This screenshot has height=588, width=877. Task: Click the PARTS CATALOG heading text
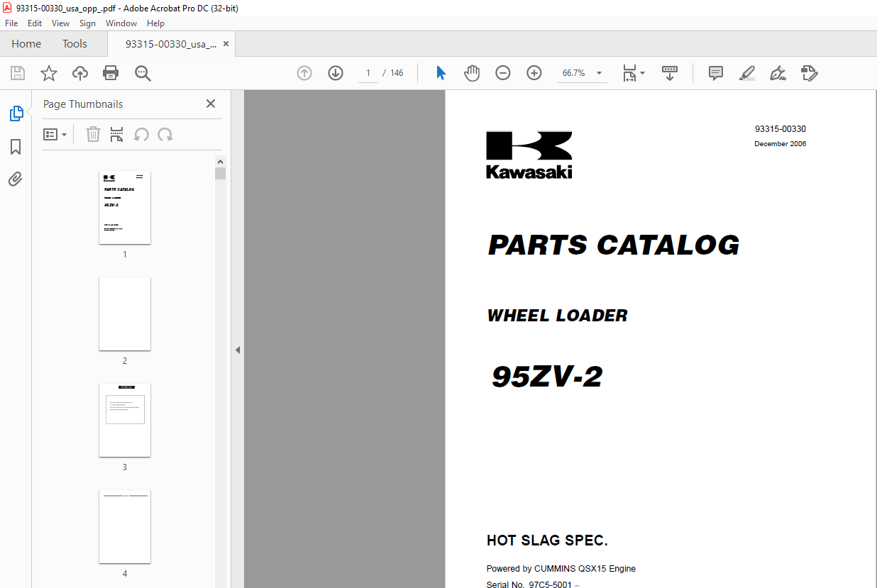pyautogui.click(x=614, y=245)
